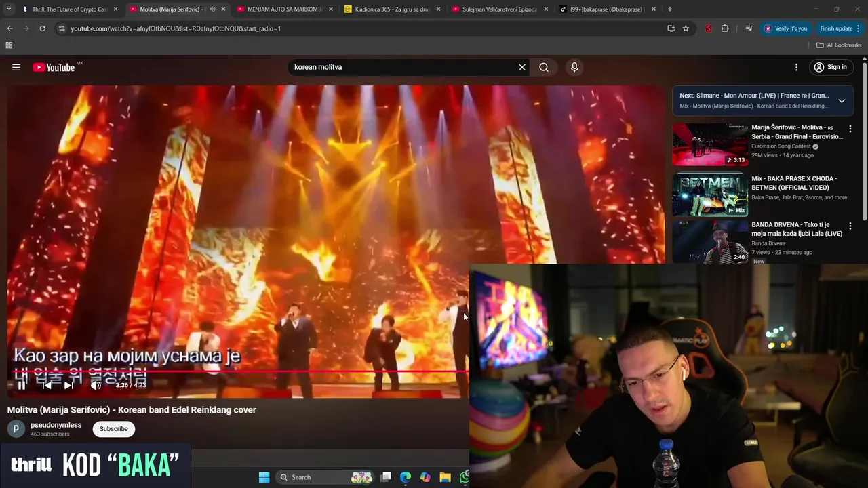Sign in to YouTube
Viewport: 868px width, 488px height.
pyautogui.click(x=831, y=67)
